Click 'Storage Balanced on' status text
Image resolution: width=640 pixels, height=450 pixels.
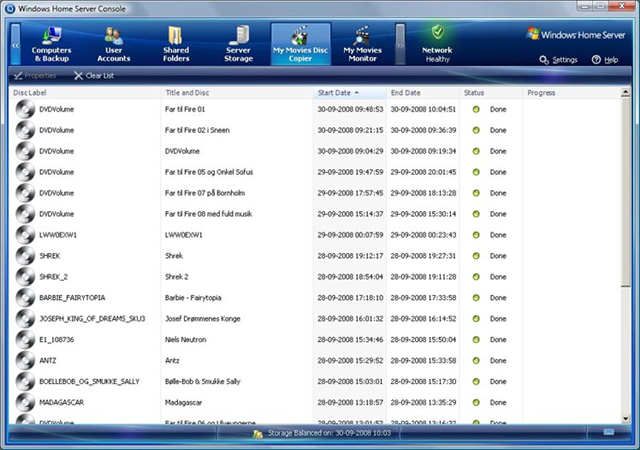point(329,433)
